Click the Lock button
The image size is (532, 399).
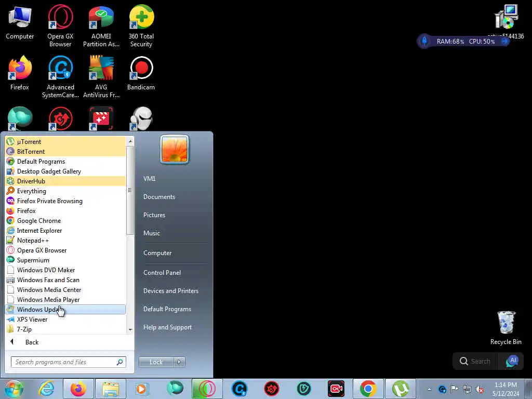pyautogui.click(x=156, y=362)
